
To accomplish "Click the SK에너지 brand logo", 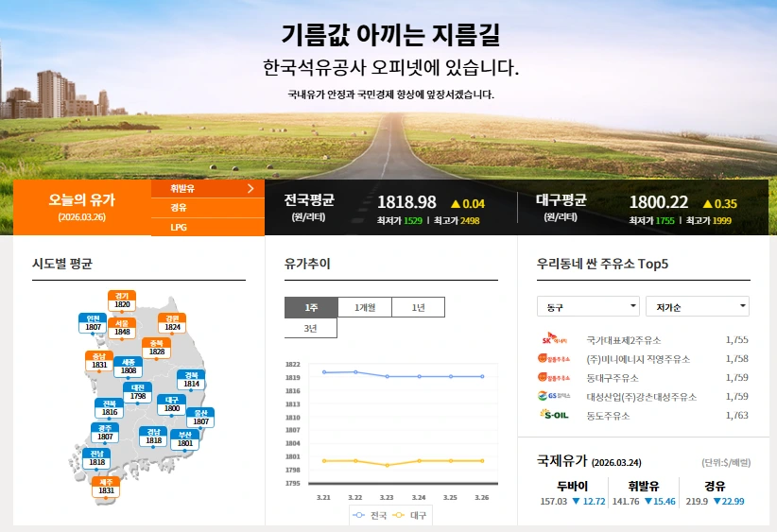I will coord(555,339).
